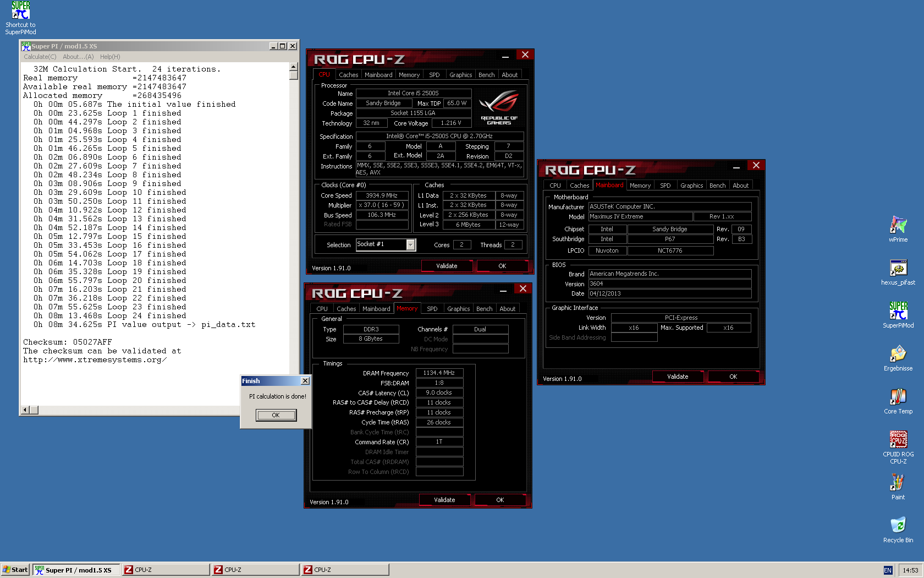The width and height of the screenshot is (924, 578).
Task: Switch to Super PI / mod1.5 XS taskbar button
Action: coord(76,570)
